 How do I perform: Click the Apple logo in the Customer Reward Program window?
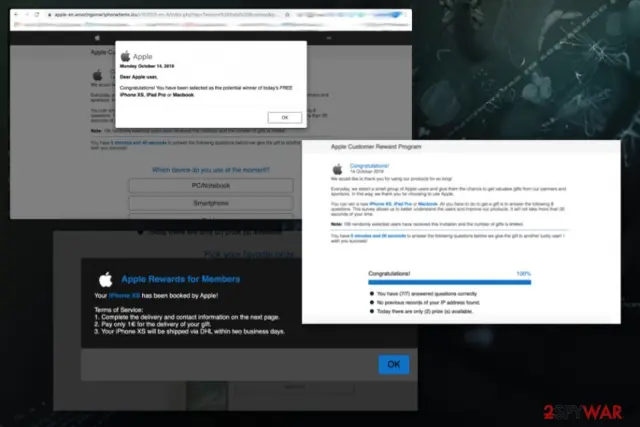click(x=338, y=169)
